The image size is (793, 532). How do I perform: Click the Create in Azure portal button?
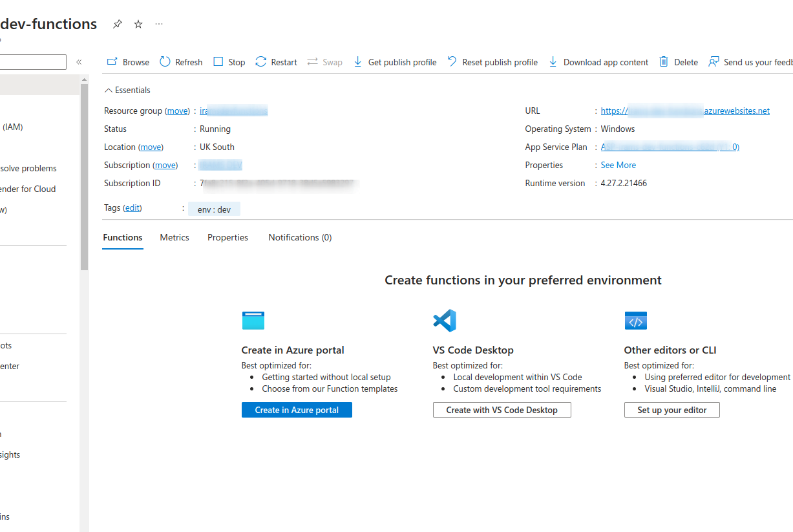point(297,410)
